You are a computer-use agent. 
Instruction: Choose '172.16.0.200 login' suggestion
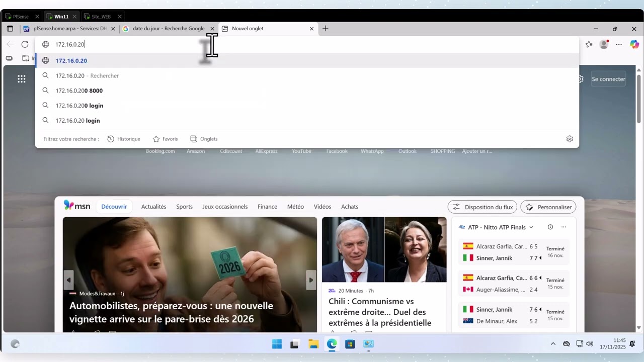[x=307, y=106]
